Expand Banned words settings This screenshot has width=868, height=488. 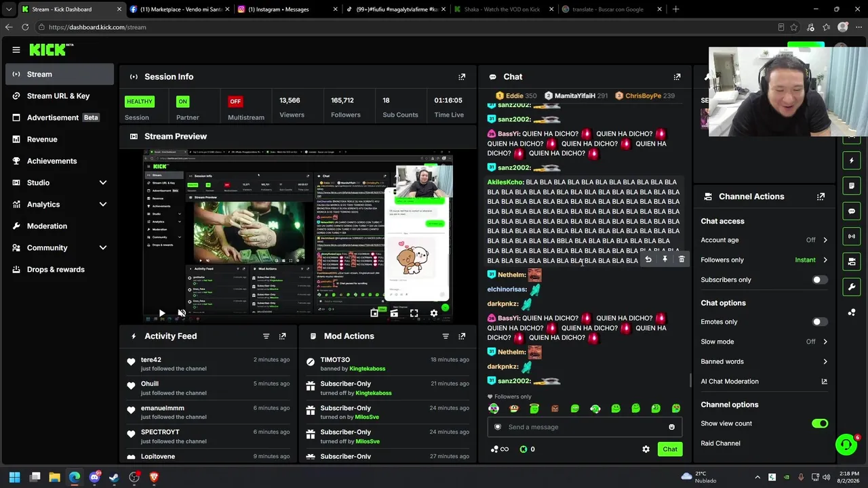764,361
